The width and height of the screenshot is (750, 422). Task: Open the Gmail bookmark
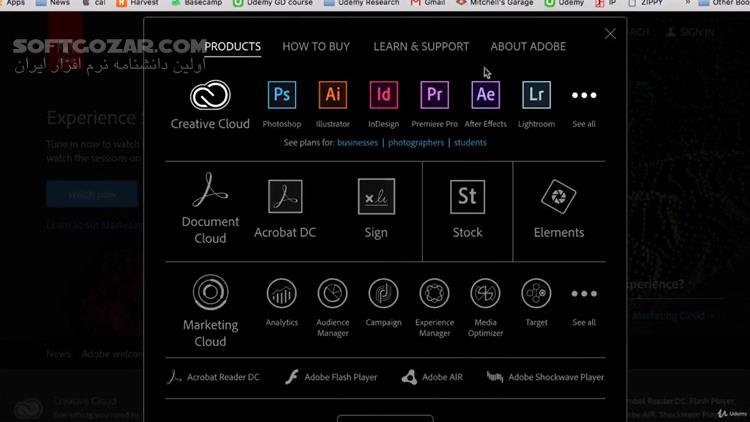tap(428, 3)
